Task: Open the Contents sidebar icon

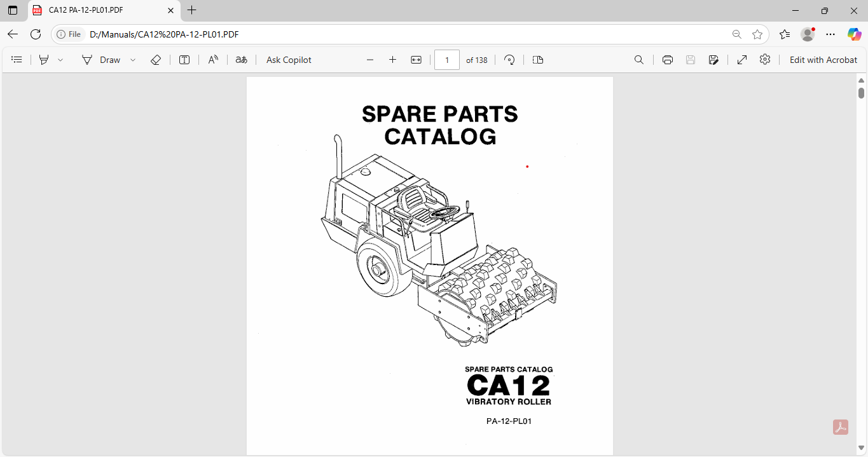Action: 17,60
